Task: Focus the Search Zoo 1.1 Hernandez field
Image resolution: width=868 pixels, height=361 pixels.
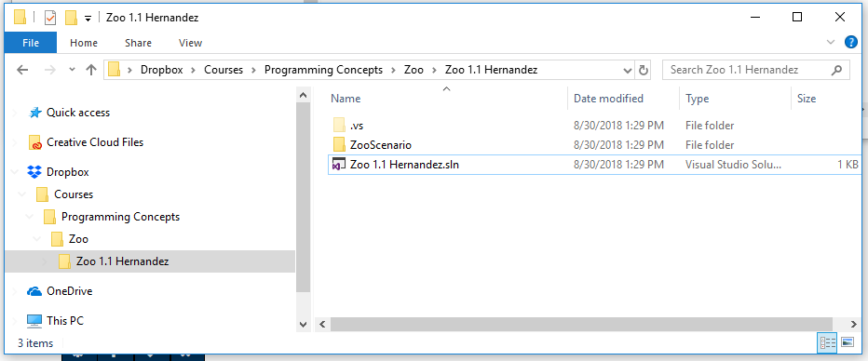Action: (749, 70)
